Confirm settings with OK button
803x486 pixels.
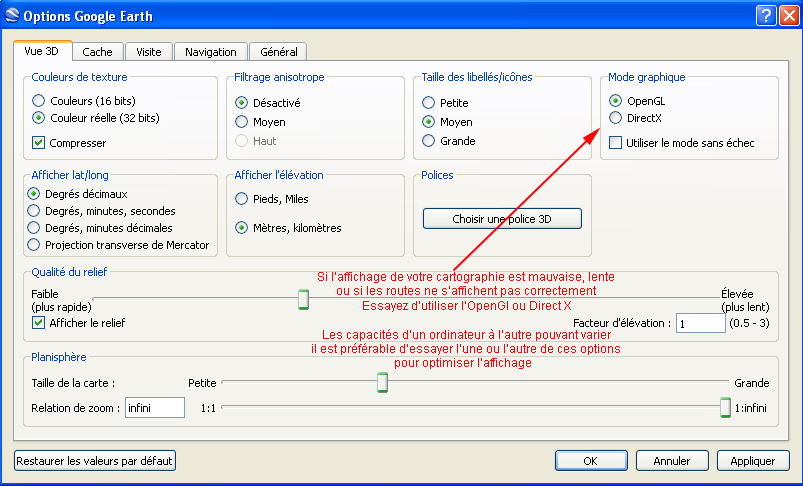591,460
